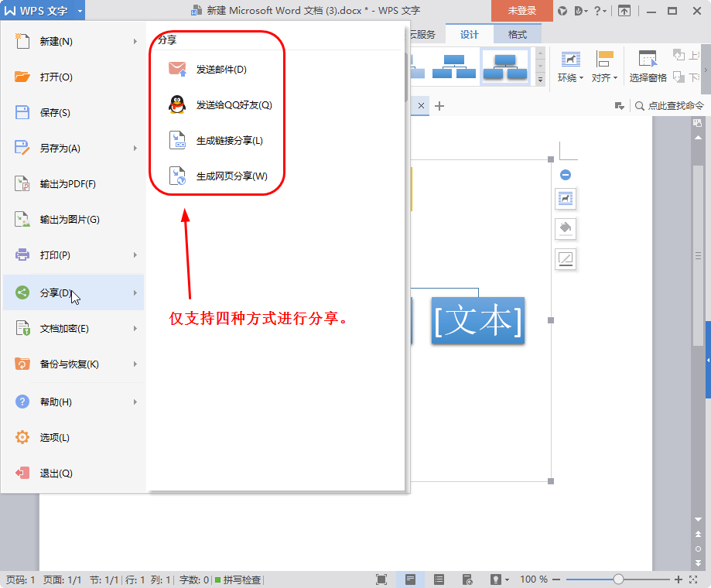
Task: Click the next page double-arrow on scrollbar
Action: pyautogui.click(x=698, y=563)
